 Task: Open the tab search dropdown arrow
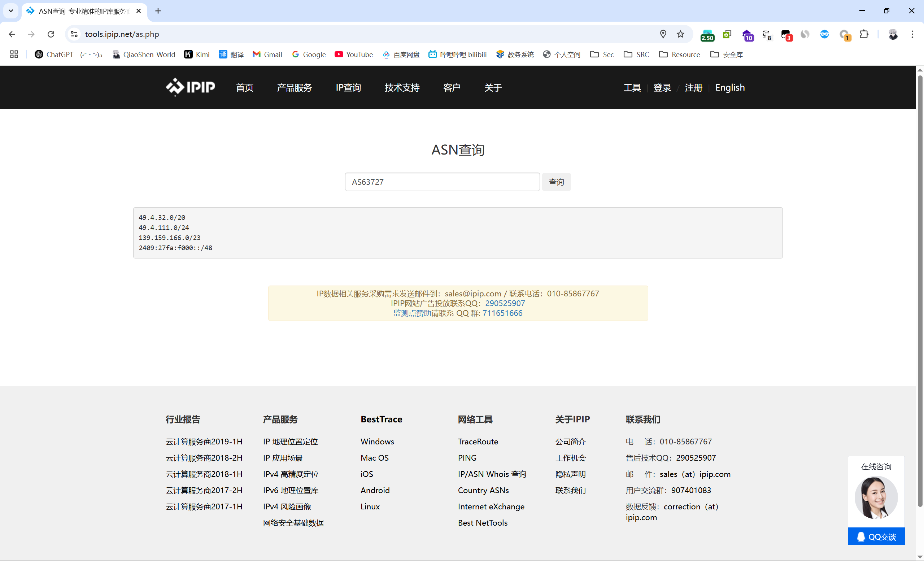(11, 11)
